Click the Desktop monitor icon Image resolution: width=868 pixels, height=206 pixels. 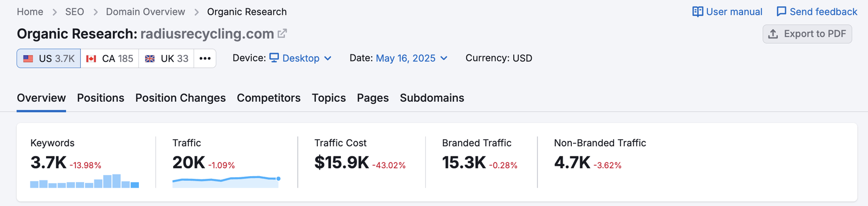click(x=274, y=58)
